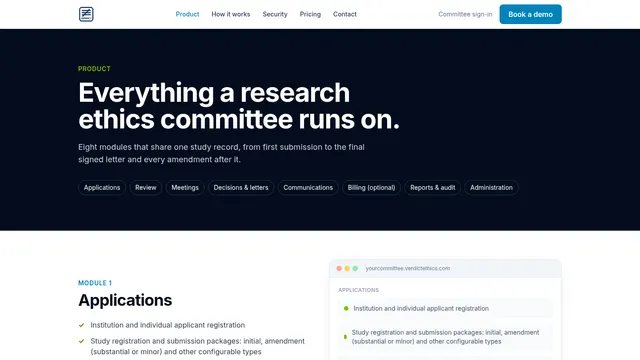Click Committee sign-in link

point(465,14)
